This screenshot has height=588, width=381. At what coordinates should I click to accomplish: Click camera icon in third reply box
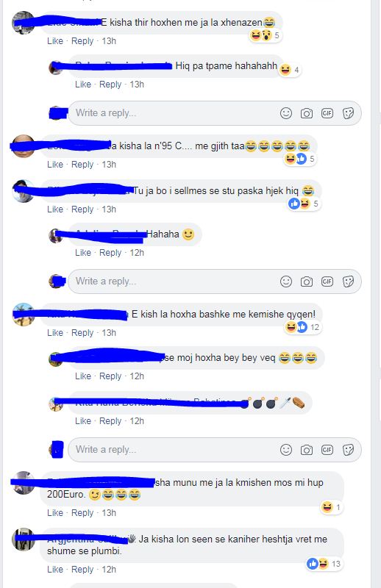(307, 450)
